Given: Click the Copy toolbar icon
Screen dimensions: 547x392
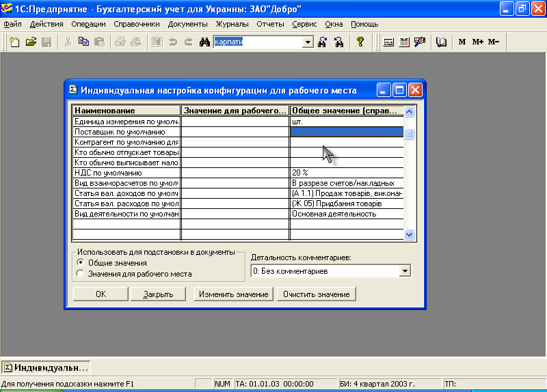Looking at the screenshot, I should pyautogui.click(x=83, y=42).
